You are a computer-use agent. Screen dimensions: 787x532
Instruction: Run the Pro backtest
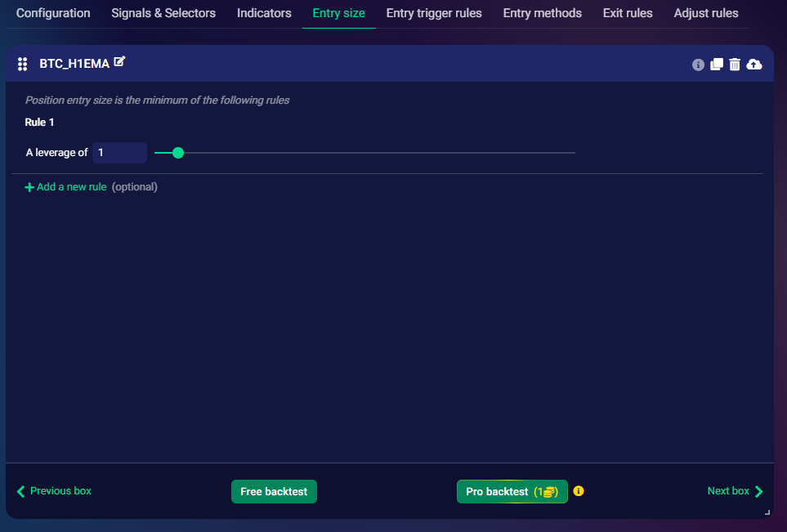tap(512, 491)
